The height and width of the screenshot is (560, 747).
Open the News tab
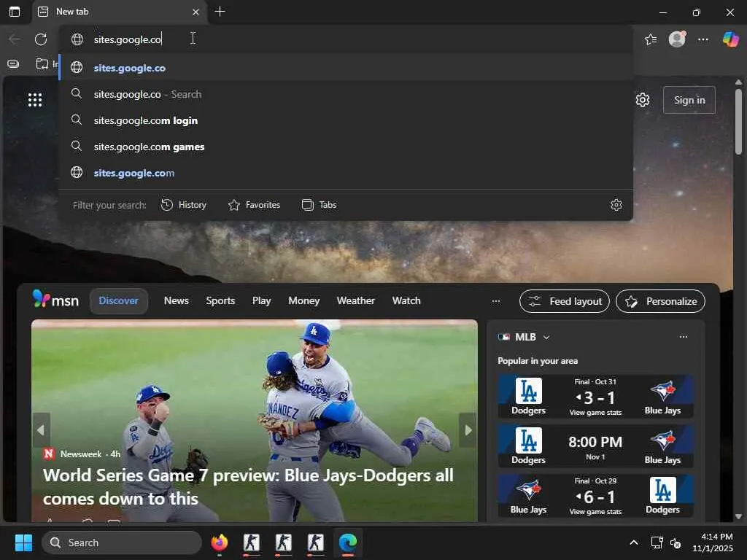(x=177, y=301)
